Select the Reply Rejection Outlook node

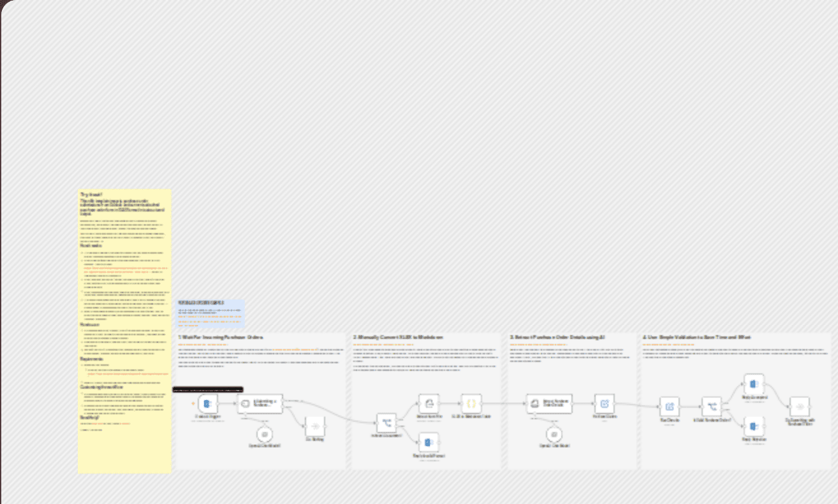[x=754, y=426]
